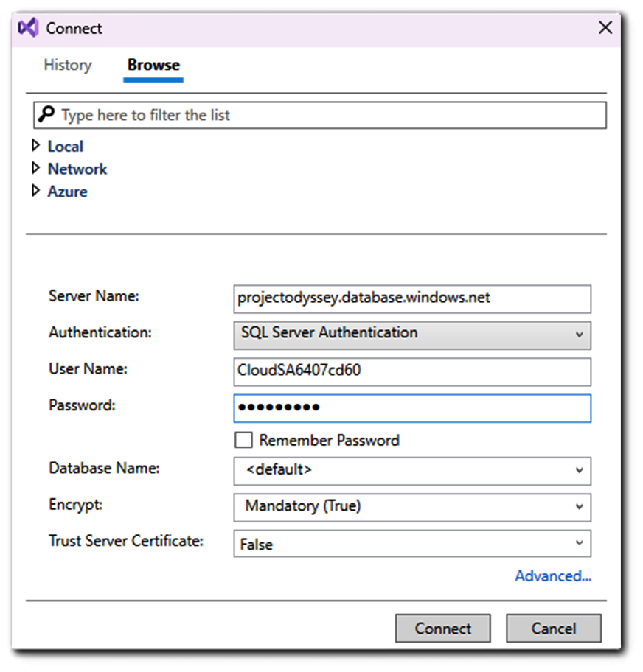The width and height of the screenshot is (643, 672).
Task: Close the Connect dialog
Action: pyautogui.click(x=605, y=28)
